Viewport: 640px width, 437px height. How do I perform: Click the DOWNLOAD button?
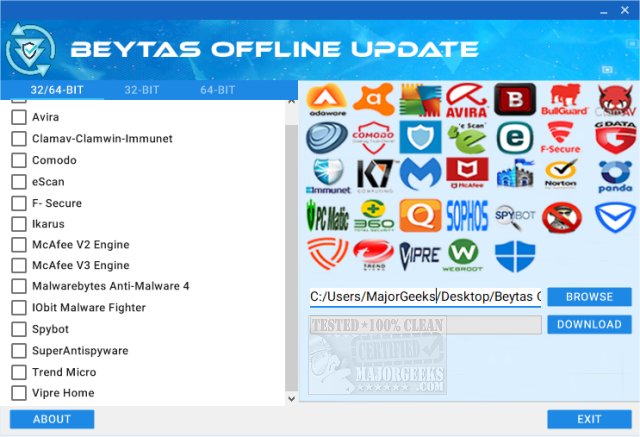tap(589, 324)
